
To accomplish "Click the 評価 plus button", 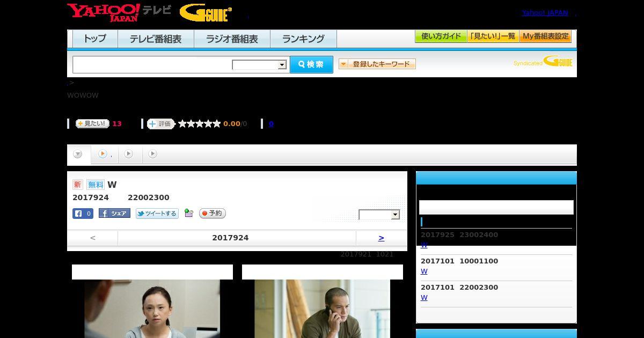I will coord(161,124).
